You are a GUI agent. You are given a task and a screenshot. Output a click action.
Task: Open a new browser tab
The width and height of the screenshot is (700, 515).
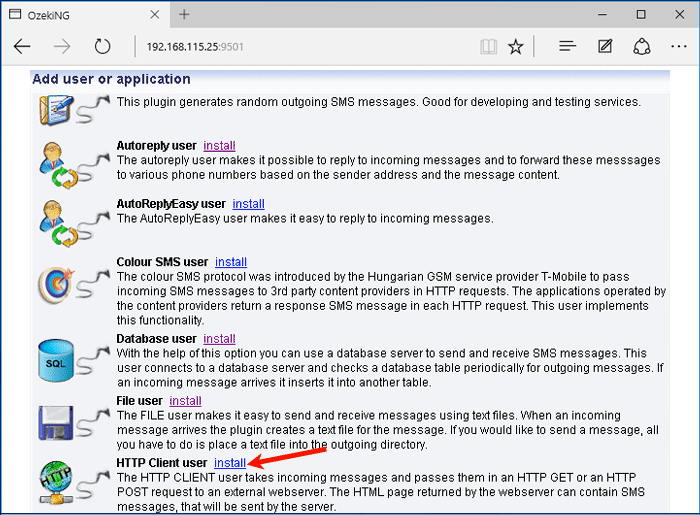[184, 15]
